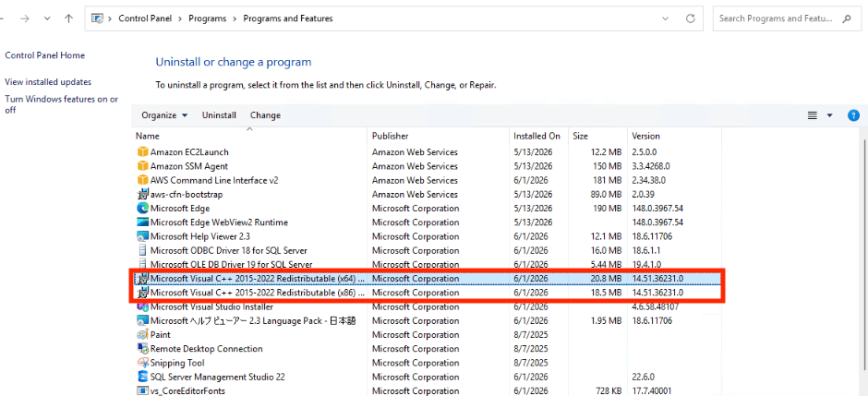The width and height of the screenshot is (868, 396).
Task: Open View installed updates link
Action: click(x=48, y=82)
